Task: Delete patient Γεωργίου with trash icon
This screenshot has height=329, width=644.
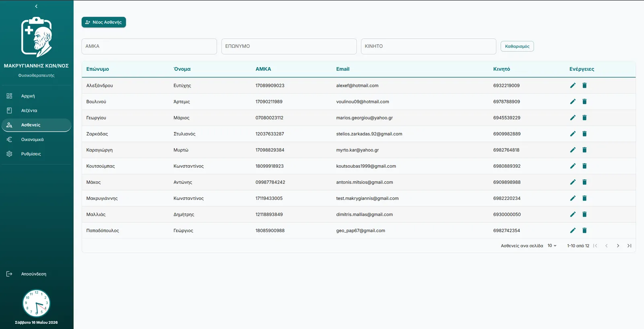Action: point(584,117)
